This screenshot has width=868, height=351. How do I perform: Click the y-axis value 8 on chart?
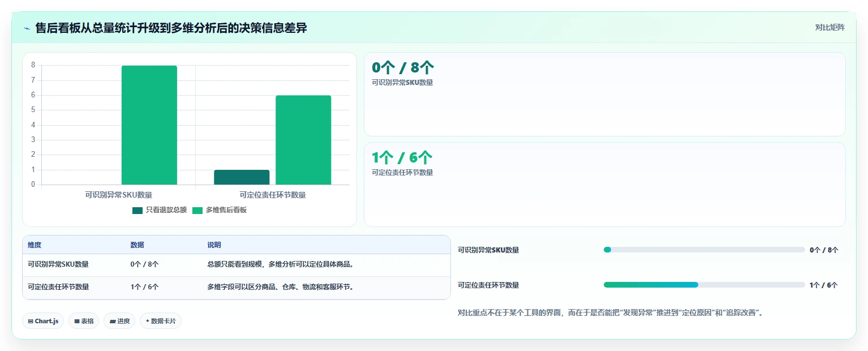[33, 65]
